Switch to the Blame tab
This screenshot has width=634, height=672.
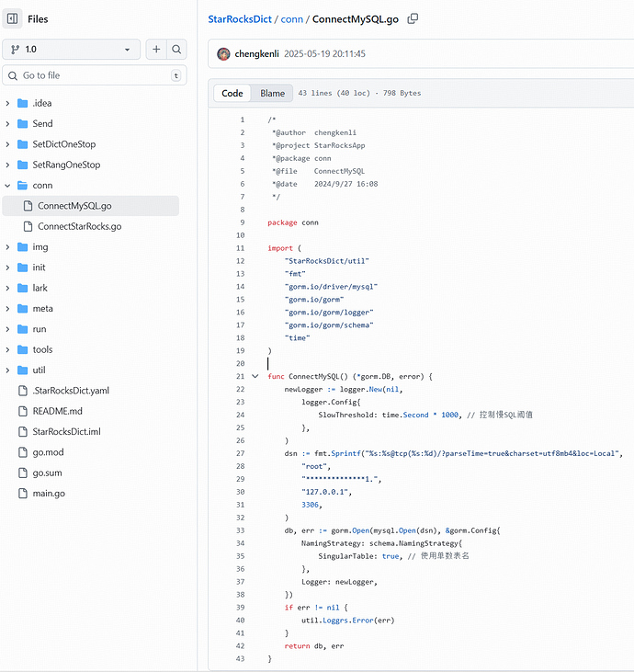(272, 93)
